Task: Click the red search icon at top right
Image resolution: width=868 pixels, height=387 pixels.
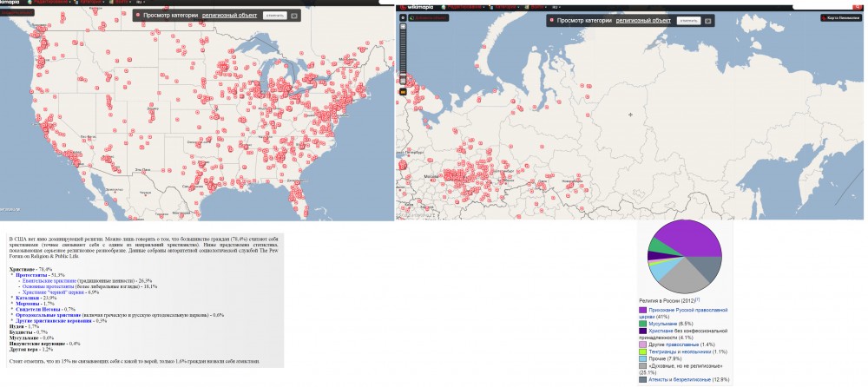Action: [858, 4]
